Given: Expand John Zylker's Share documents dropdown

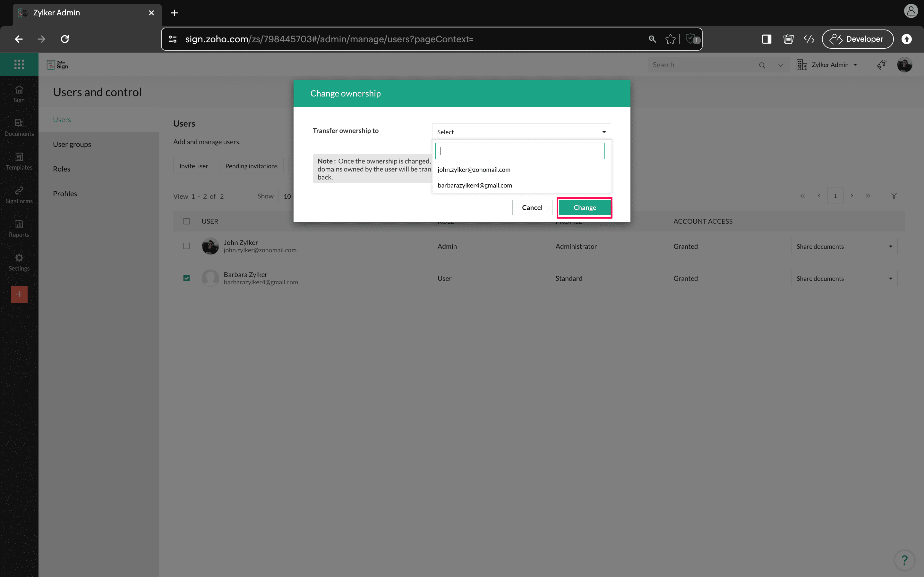Looking at the screenshot, I should coord(844,247).
